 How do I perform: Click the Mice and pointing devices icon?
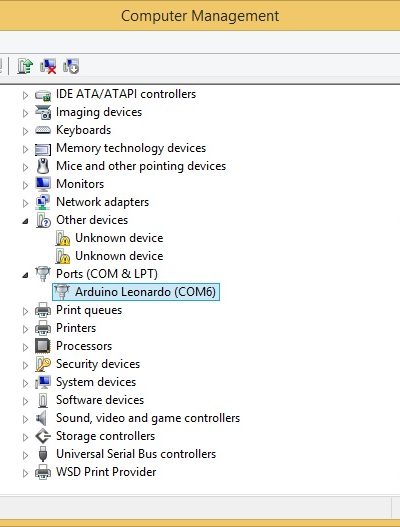coord(43,166)
